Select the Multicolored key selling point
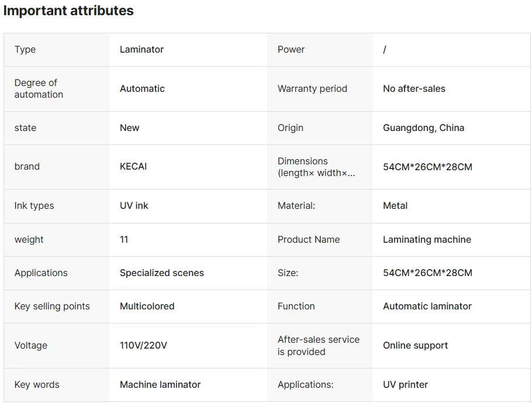This screenshot has height=403, width=532. pos(147,306)
